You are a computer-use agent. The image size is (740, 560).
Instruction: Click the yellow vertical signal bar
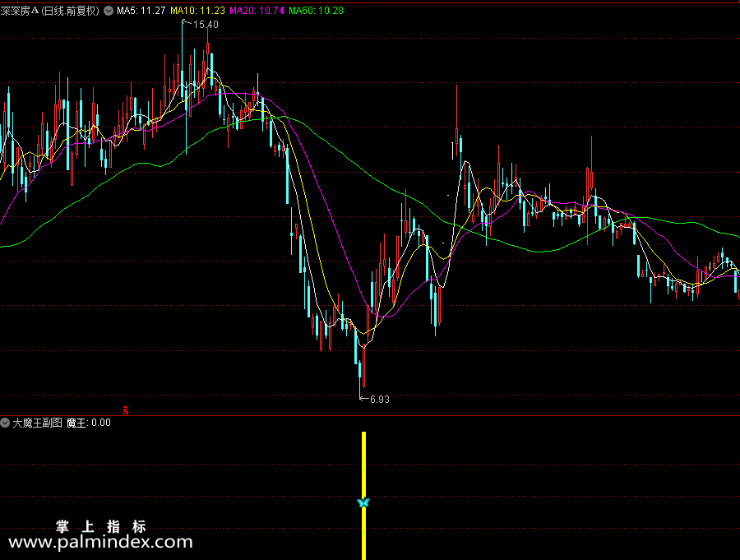coord(364,495)
